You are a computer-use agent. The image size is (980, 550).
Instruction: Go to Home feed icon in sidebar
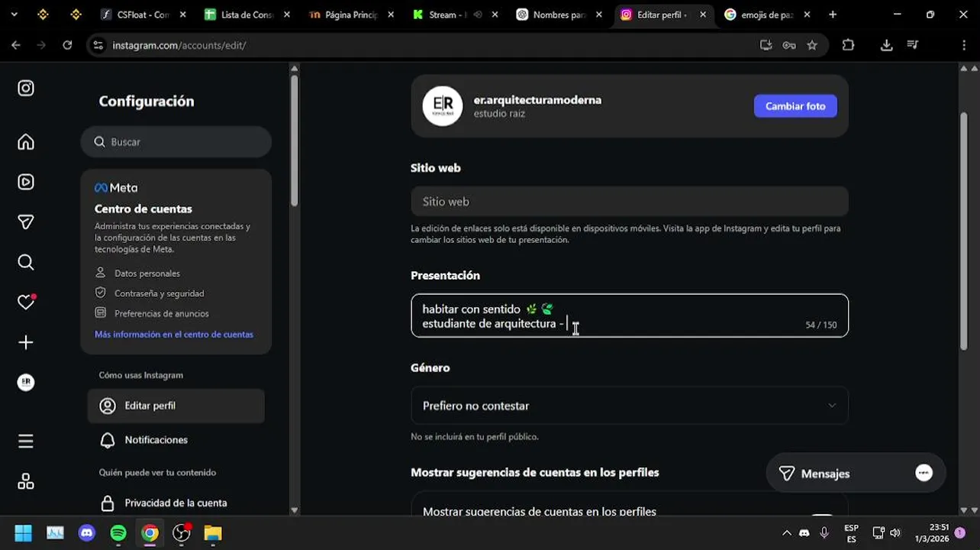(x=26, y=142)
